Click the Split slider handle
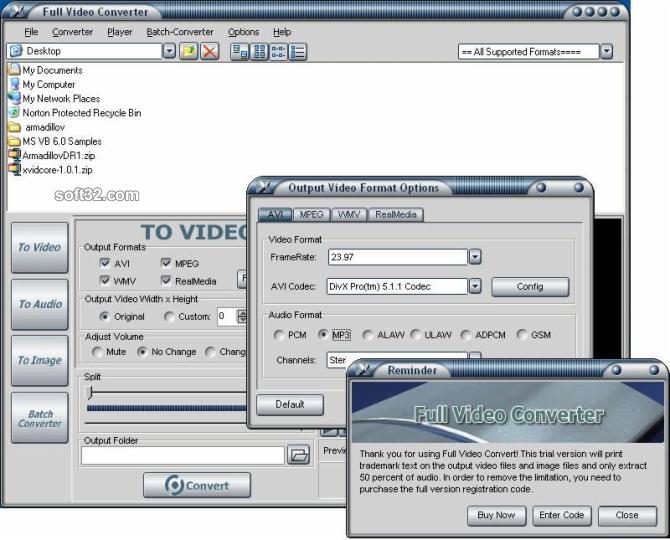The height and width of the screenshot is (540, 670). (x=90, y=392)
